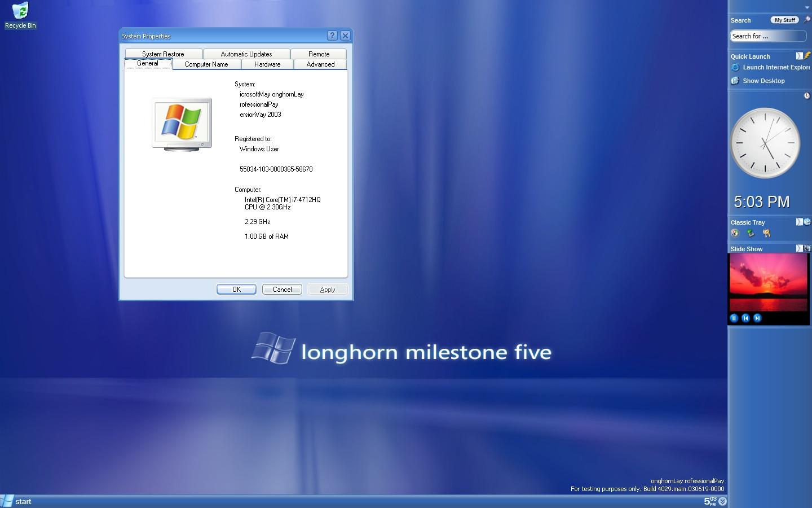Expand the Classic Tray tile flyout
Viewport: 812px width, 508px height.
pyautogui.click(x=799, y=222)
